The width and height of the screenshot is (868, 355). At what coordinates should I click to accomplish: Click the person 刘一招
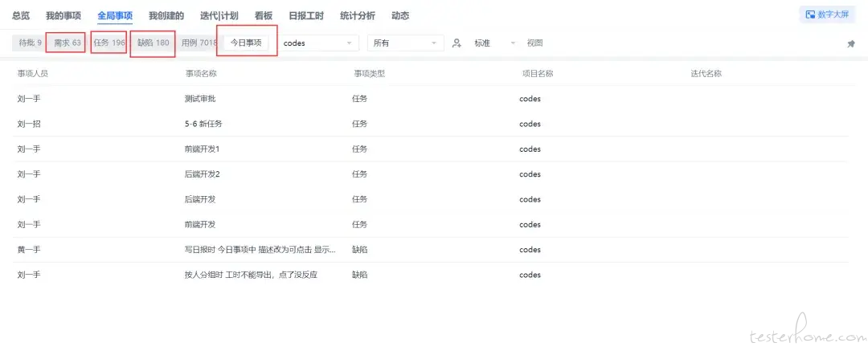coord(29,124)
